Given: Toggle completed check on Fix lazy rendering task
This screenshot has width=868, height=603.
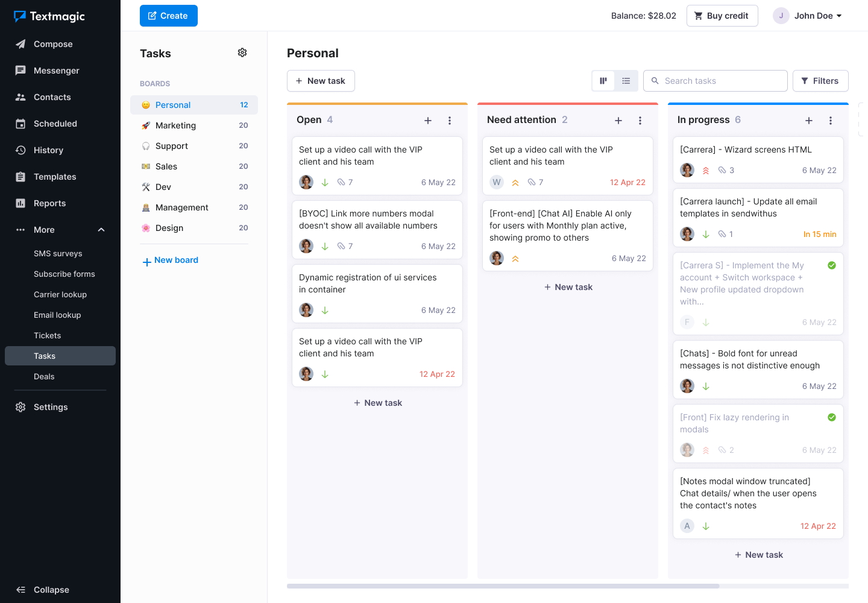Looking at the screenshot, I should pos(832,417).
